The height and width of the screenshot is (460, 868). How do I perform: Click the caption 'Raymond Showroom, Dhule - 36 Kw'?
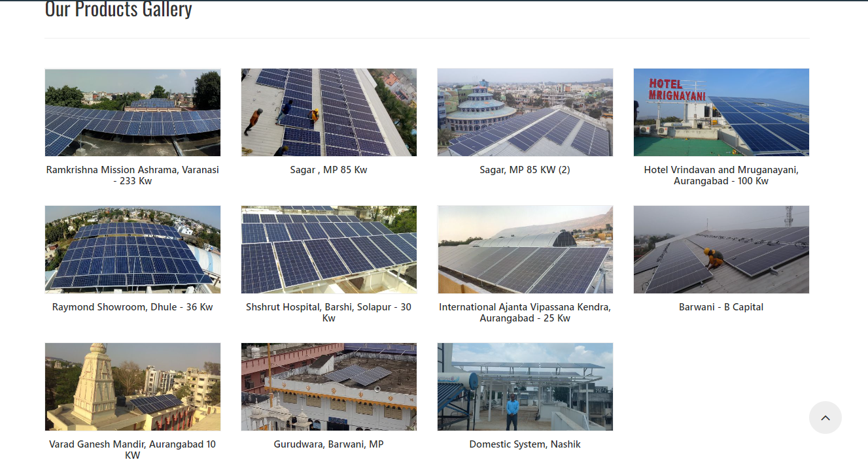pos(133,307)
